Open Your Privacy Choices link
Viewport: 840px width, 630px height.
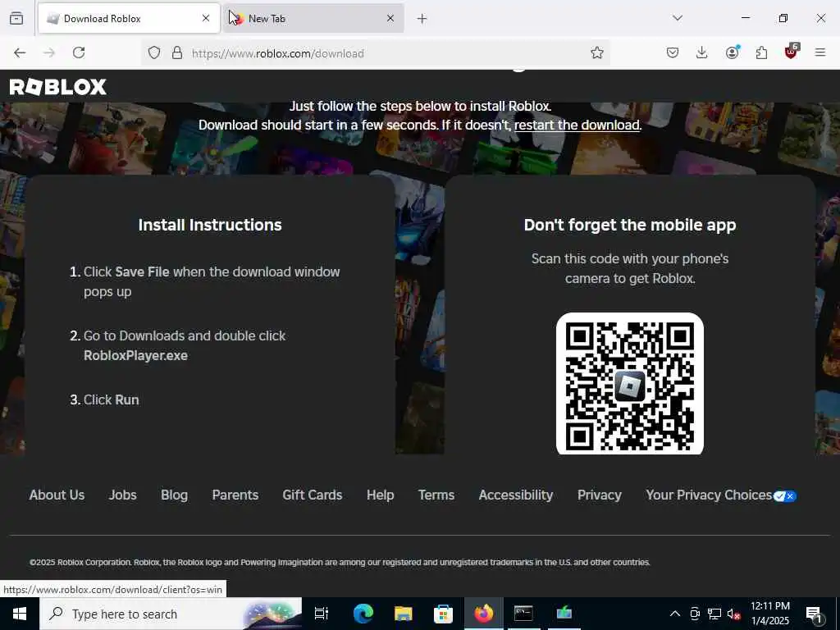721,495
